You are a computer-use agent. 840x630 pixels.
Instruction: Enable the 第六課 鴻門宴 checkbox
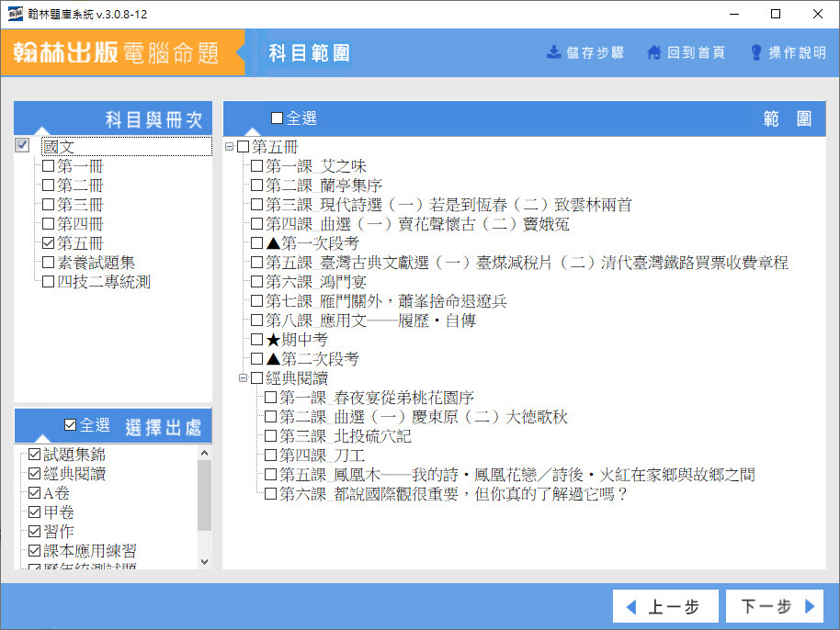(x=257, y=282)
